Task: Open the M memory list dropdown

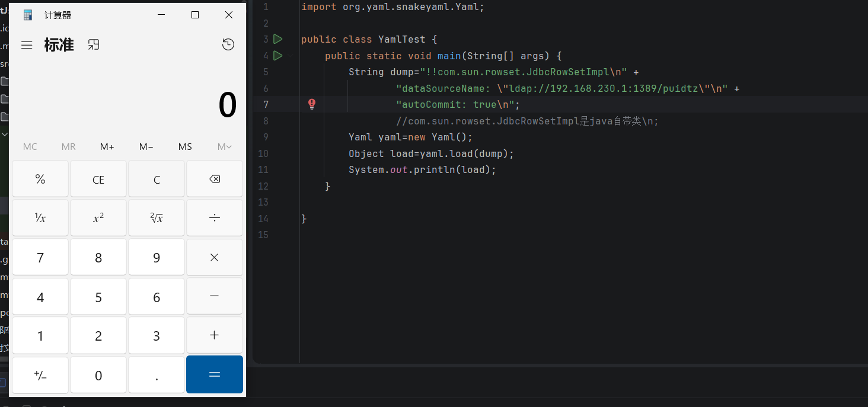Action: coord(225,146)
